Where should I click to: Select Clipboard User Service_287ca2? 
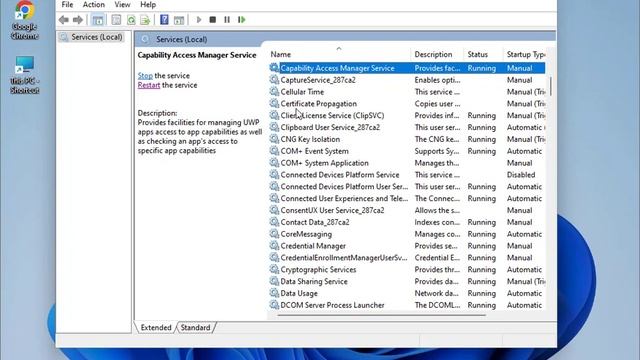pos(407,127)
